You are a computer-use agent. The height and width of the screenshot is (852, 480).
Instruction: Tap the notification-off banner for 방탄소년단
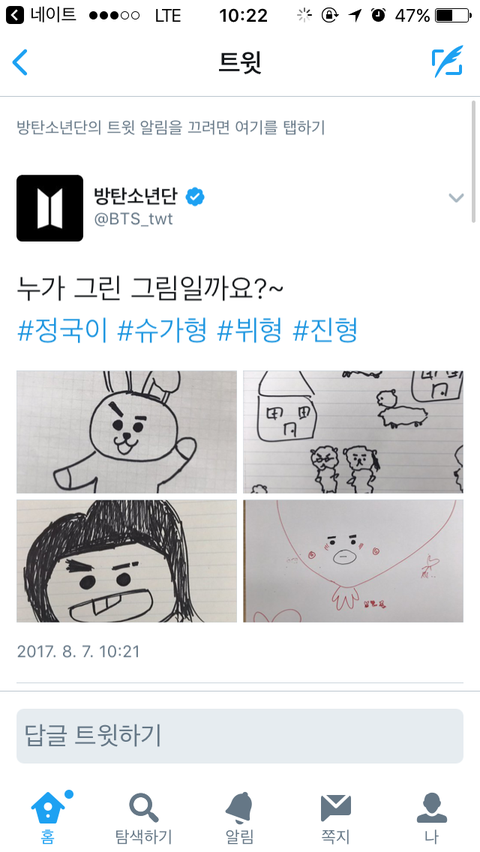pyautogui.click(x=171, y=128)
